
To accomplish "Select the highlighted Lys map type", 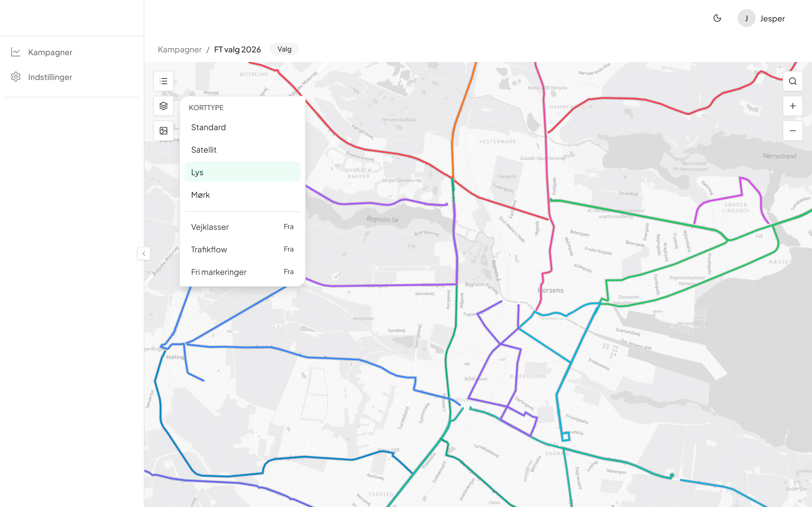I will [x=242, y=172].
